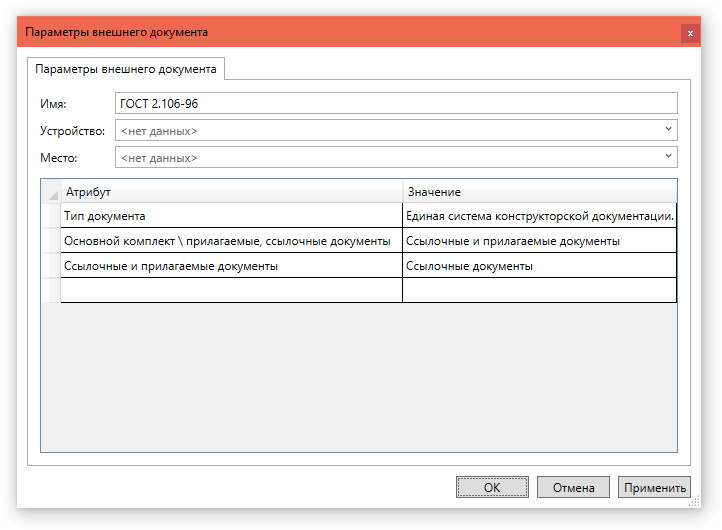The width and height of the screenshot is (722, 530).
Task: Select the 'Ссылочные и прилагаемые документы' value in row two
Action: coord(539,241)
